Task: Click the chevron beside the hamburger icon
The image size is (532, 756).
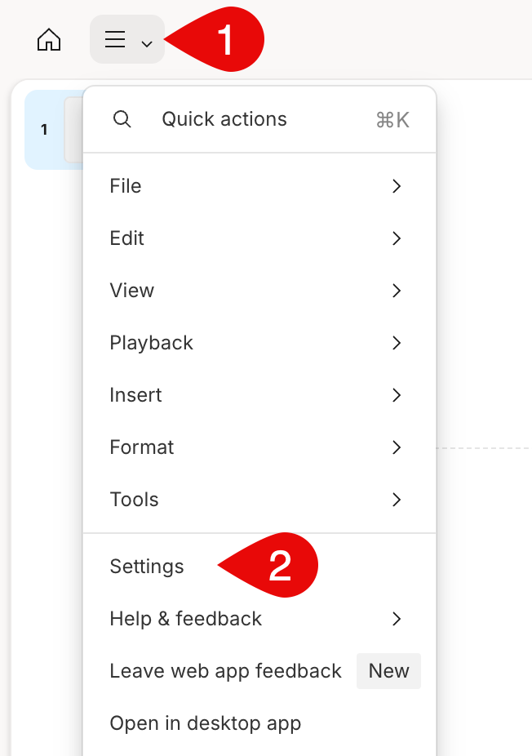Action: coord(147,43)
